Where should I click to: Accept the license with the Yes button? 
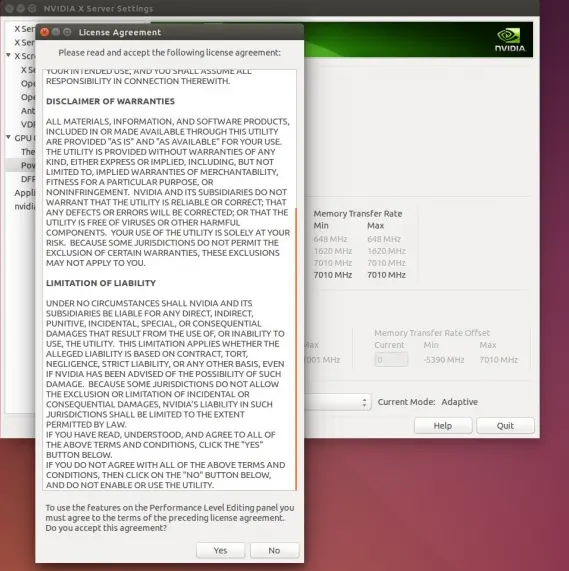(x=220, y=550)
